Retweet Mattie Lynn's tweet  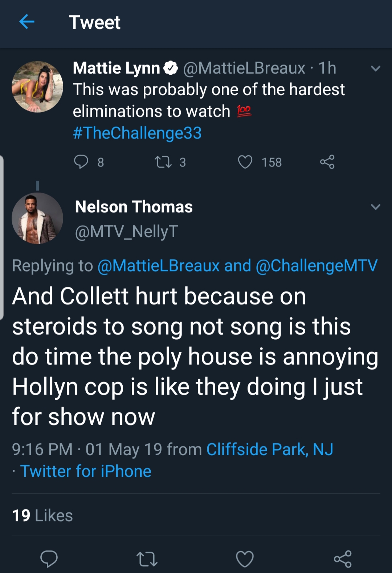point(163,162)
